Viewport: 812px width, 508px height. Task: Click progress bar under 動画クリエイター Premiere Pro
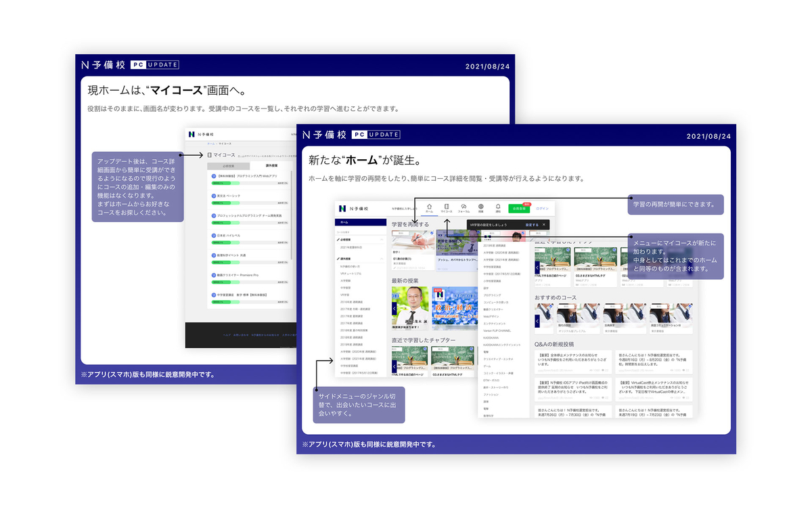[x=250, y=282]
